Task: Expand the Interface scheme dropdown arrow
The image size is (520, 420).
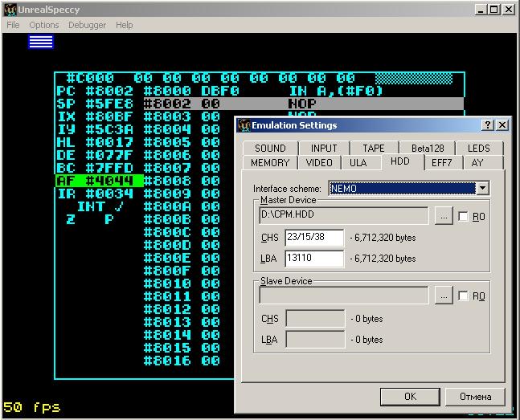Action: click(482, 189)
